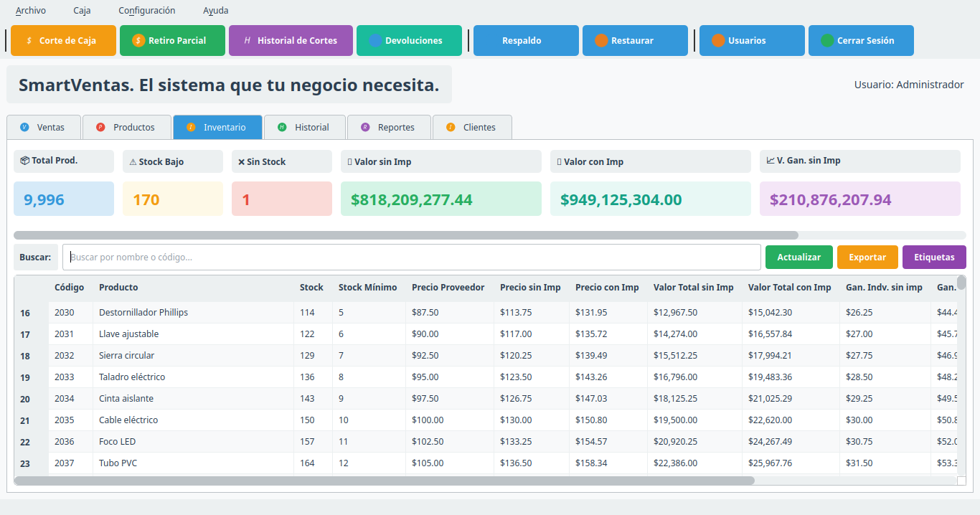Viewport: 980px width, 515px height.
Task: Click the Actualizar button
Action: [799, 257]
